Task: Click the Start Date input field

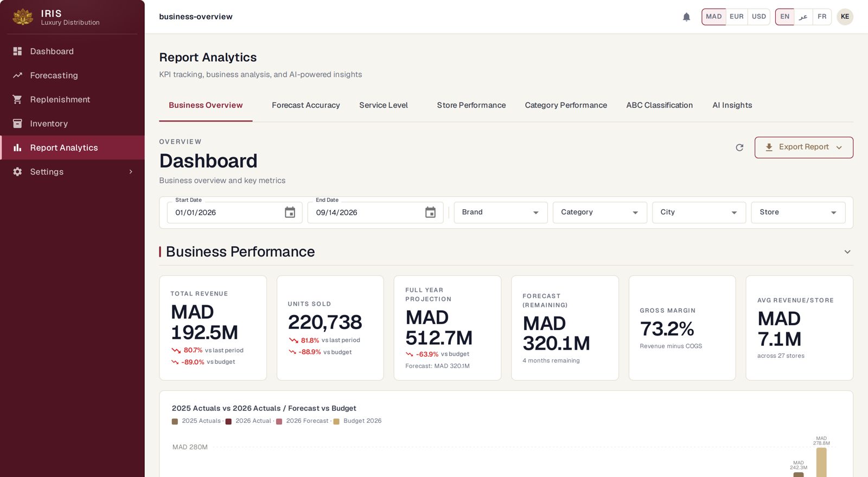Action: (234, 212)
